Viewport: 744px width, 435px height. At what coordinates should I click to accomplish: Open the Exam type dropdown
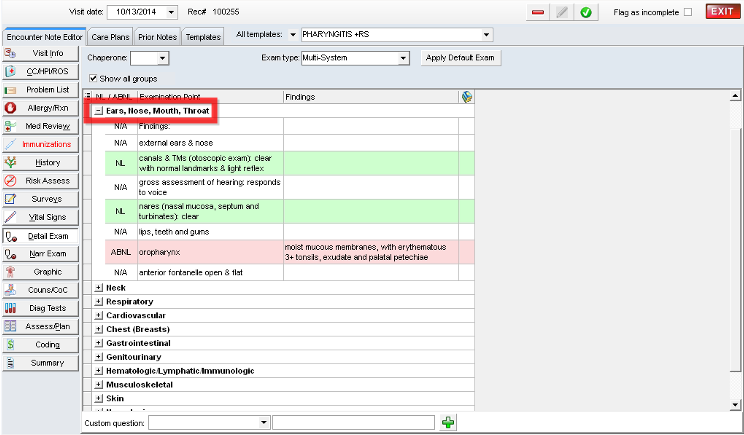coord(403,58)
